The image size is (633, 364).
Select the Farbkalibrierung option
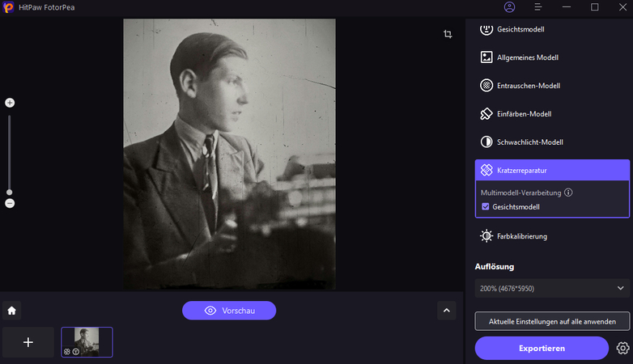click(x=521, y=236)
